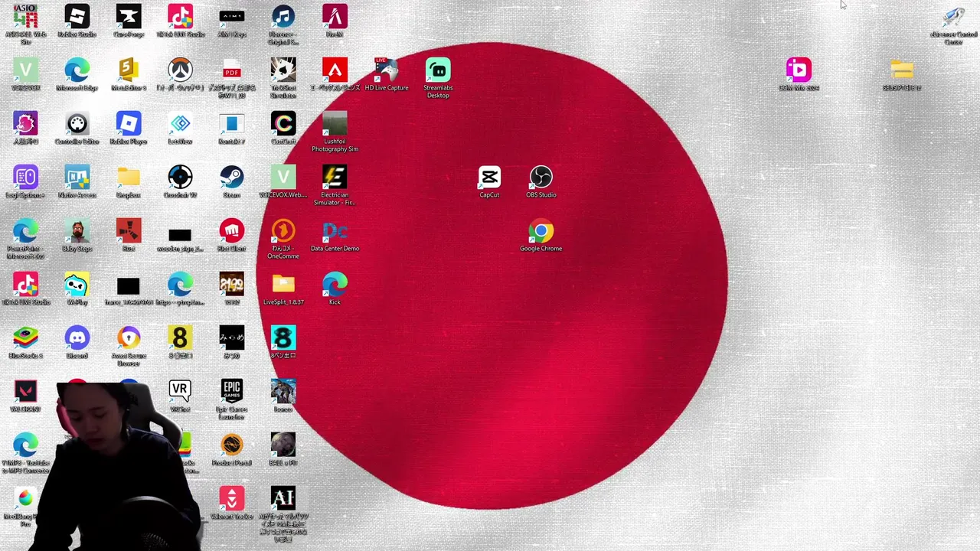
Task: Open the Kontakt 7 shortcut
Action: tap(232, 128)
